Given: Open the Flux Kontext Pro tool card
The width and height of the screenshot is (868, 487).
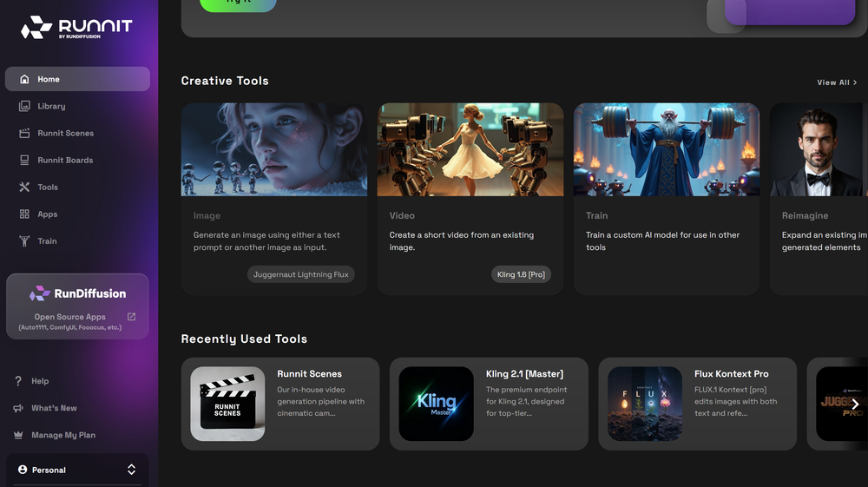Looking at the screenshot, I should pos(697,404).
